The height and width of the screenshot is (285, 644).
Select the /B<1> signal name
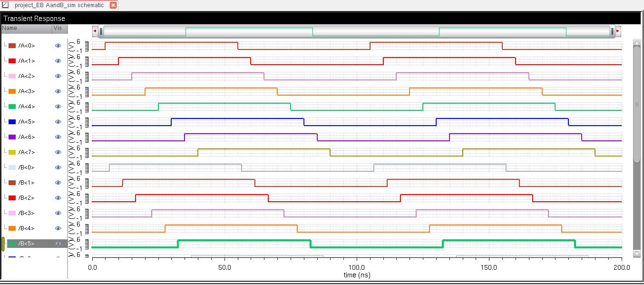[26, 183]
